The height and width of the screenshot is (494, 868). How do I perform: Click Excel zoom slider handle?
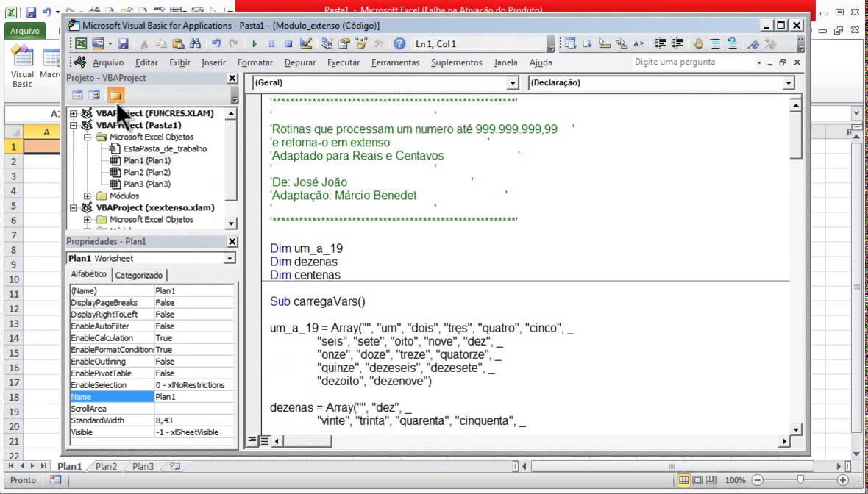800,480
